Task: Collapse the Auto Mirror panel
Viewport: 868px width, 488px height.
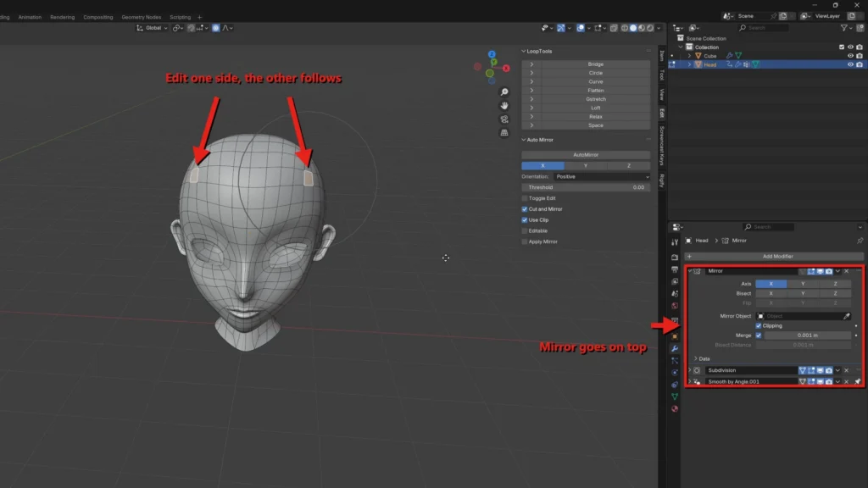Action: click(524, 140)
